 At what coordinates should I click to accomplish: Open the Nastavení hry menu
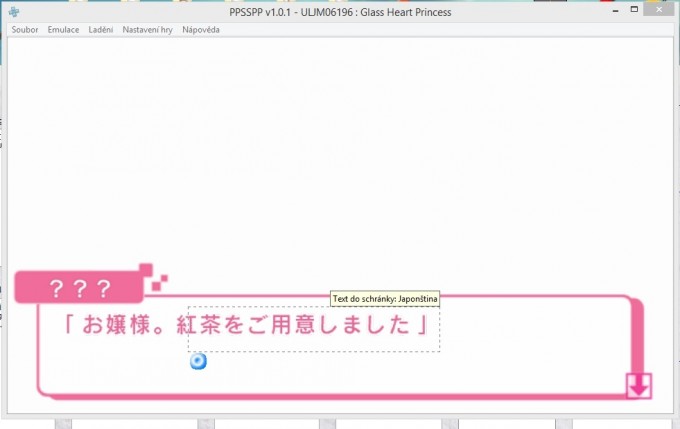point(147,29)
